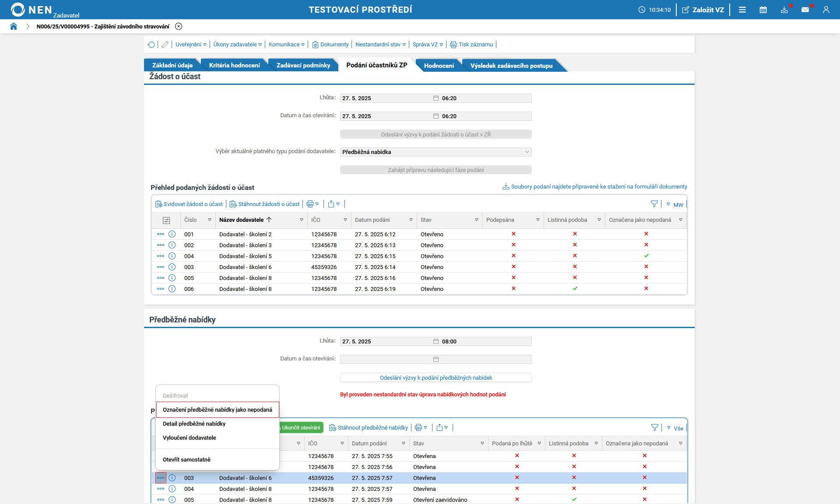Open the user profile icon
840x504 pixels.
(x=826, y=10)
